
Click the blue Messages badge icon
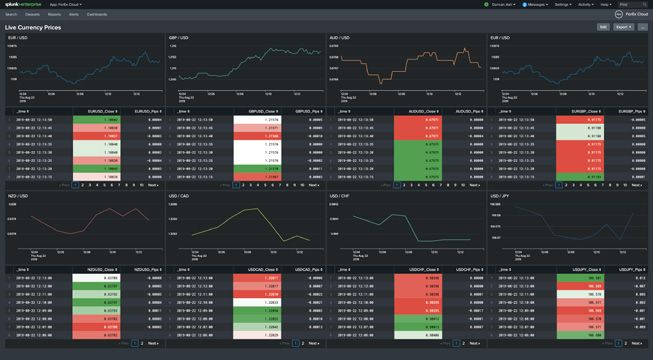click(525, 5)
